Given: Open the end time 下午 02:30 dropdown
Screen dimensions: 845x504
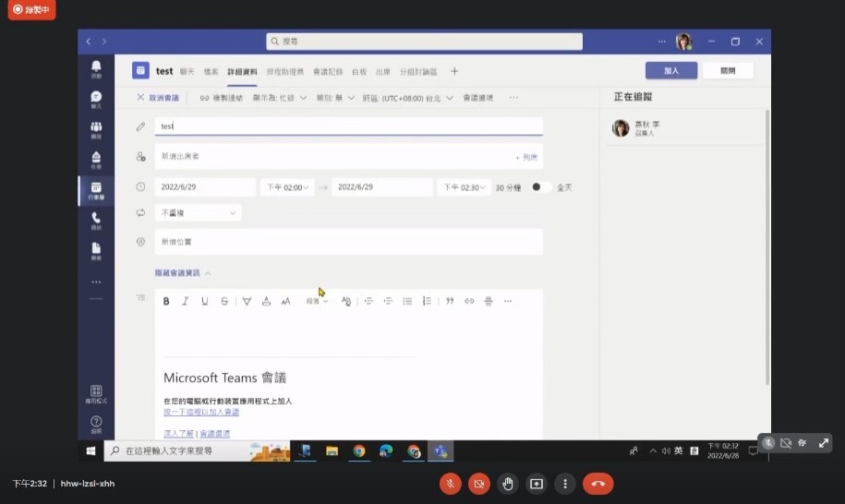Looking at the screenshot, I should click(x=464, y=187).
